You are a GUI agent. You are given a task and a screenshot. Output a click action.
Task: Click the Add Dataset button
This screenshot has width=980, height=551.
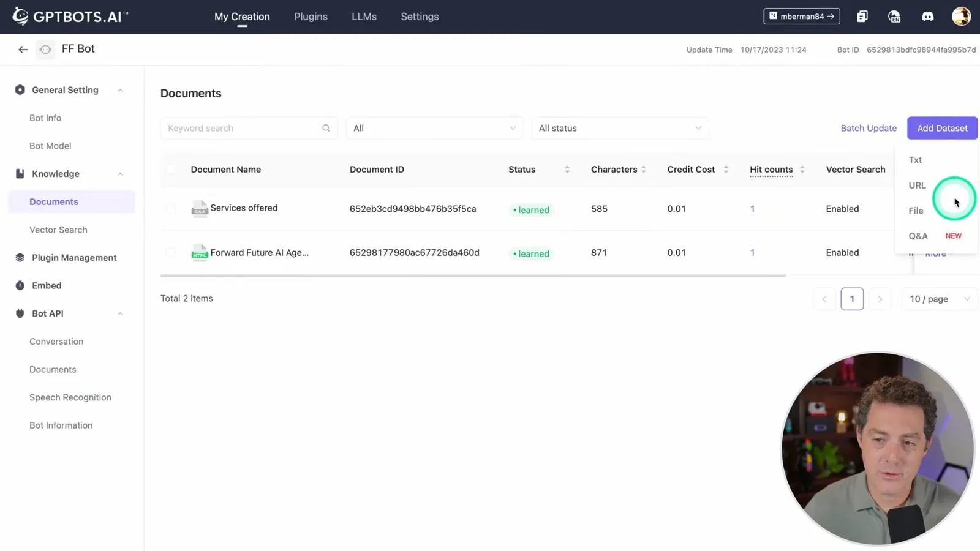942,128
